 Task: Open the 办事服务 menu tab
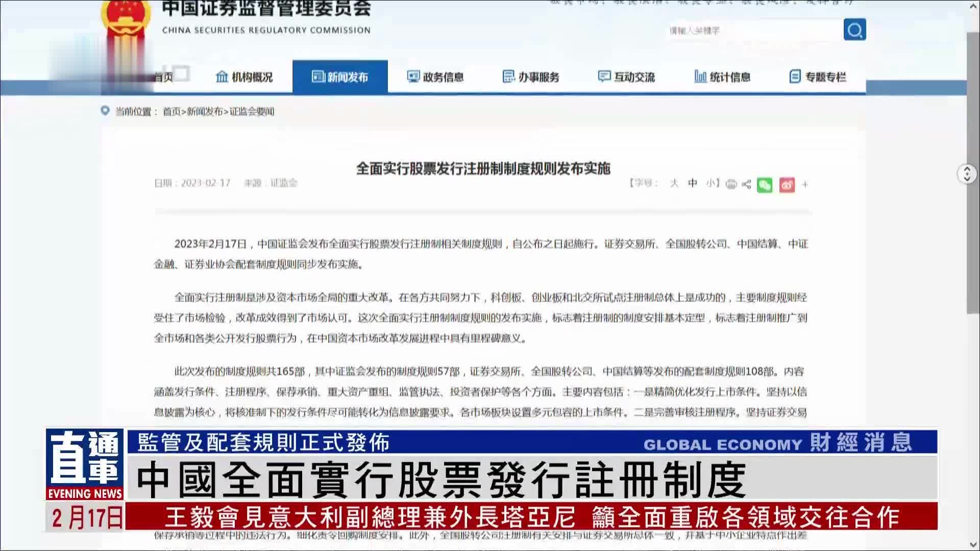pyautogui.click(x=531, y=77)
